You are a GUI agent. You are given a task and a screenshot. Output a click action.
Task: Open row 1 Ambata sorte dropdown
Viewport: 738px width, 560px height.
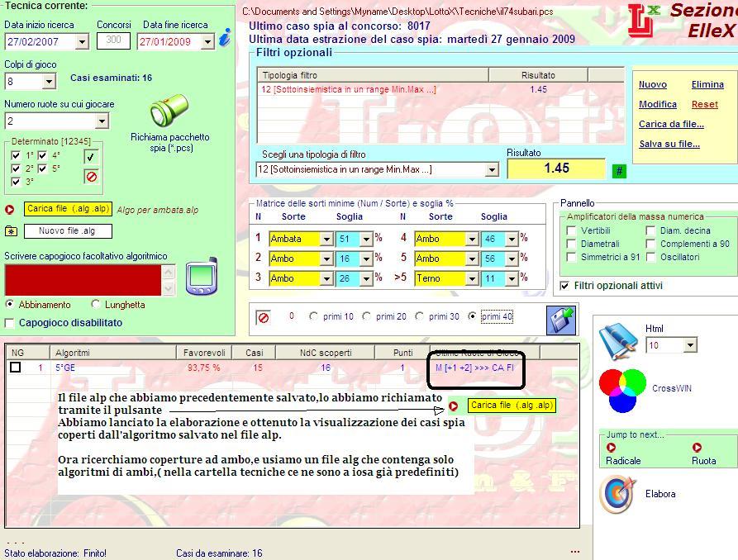point(326,239)
